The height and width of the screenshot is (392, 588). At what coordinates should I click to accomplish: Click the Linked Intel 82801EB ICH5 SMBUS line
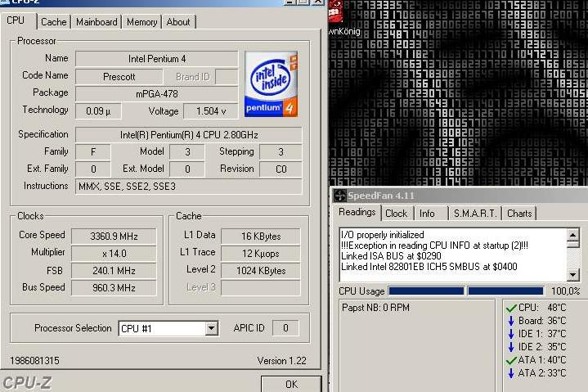click(x=429, y=267)
